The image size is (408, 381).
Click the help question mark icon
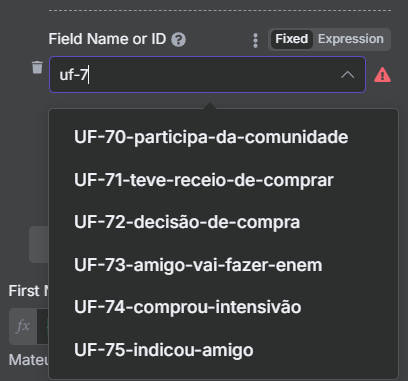178,40
